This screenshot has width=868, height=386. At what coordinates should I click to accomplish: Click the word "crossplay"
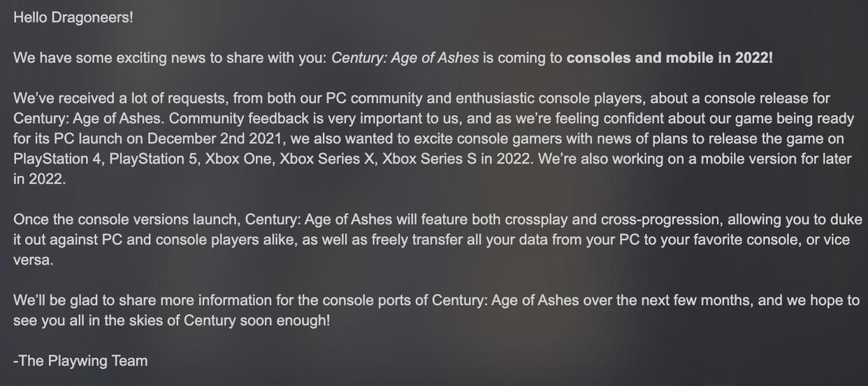click(x=535, y=219)
